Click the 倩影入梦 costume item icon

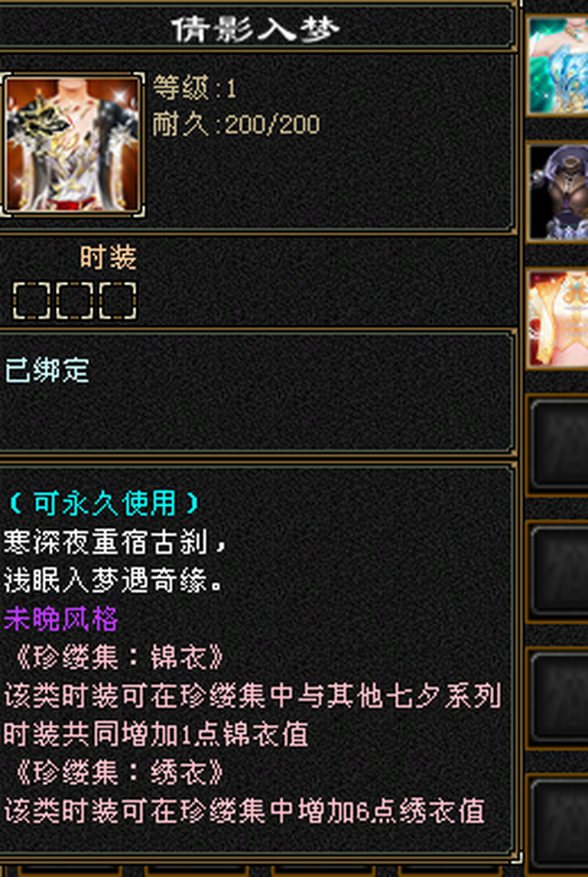coord(73,144)
